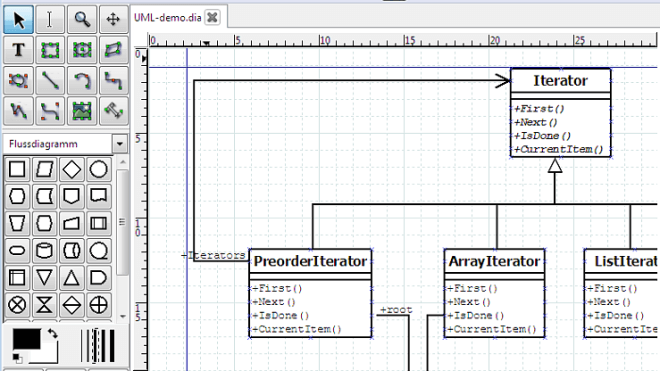Select the Beziergon closed curve tool
Image resolution: width=660 pixels, height=371 pixels.
(x=18, y=80)
